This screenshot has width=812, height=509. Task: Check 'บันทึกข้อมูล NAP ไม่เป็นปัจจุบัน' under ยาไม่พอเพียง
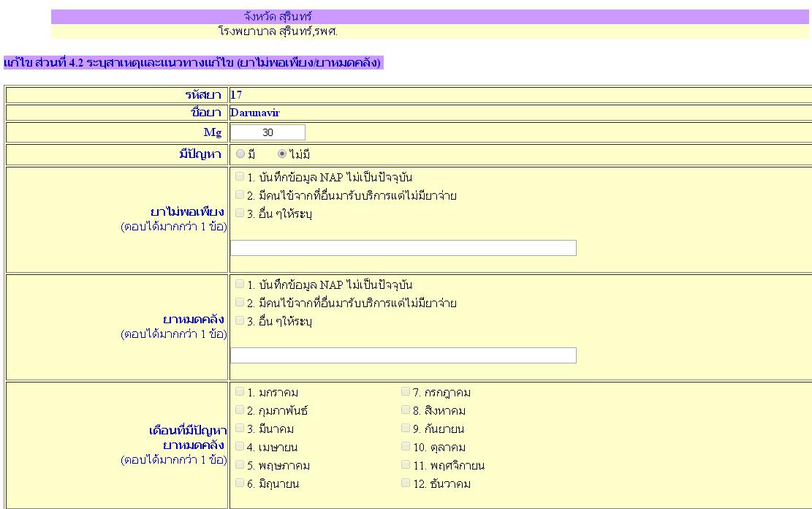[x=240, y=176]
